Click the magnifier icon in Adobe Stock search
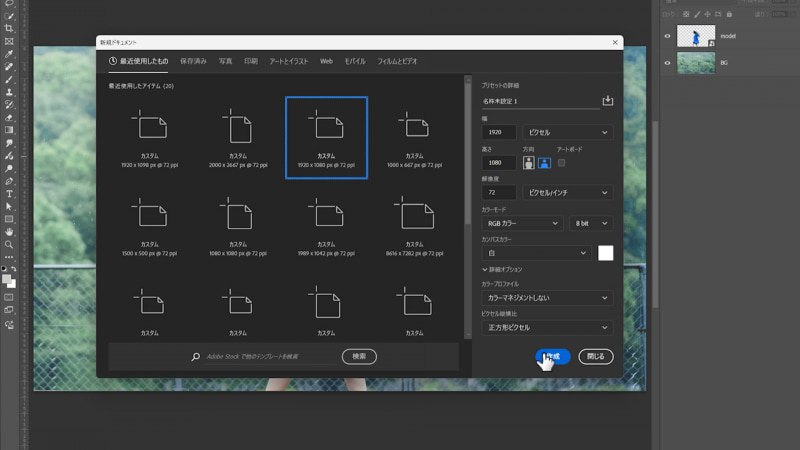This screenshot has height=450, width=800. click(x=195, y=357)
